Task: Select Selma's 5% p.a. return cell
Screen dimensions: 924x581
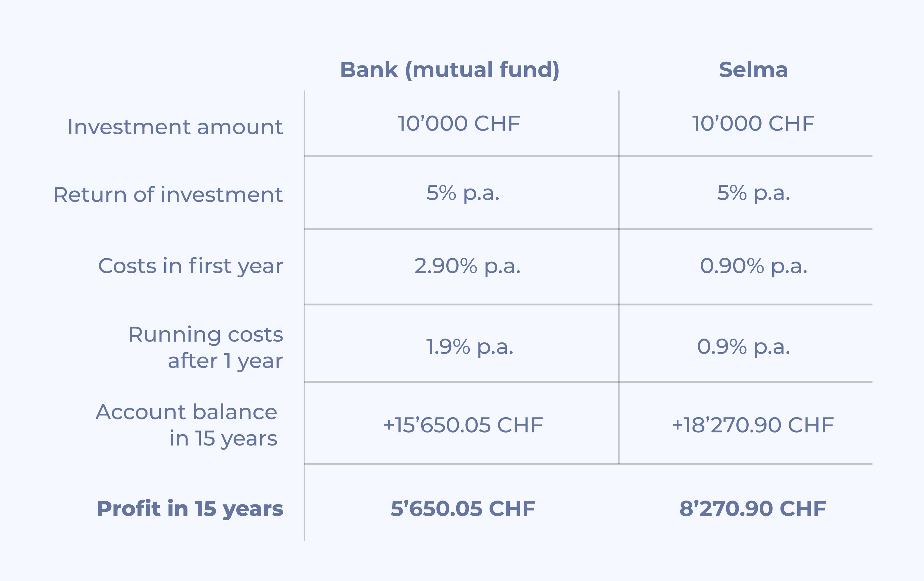Action: (x=754, y=193)
